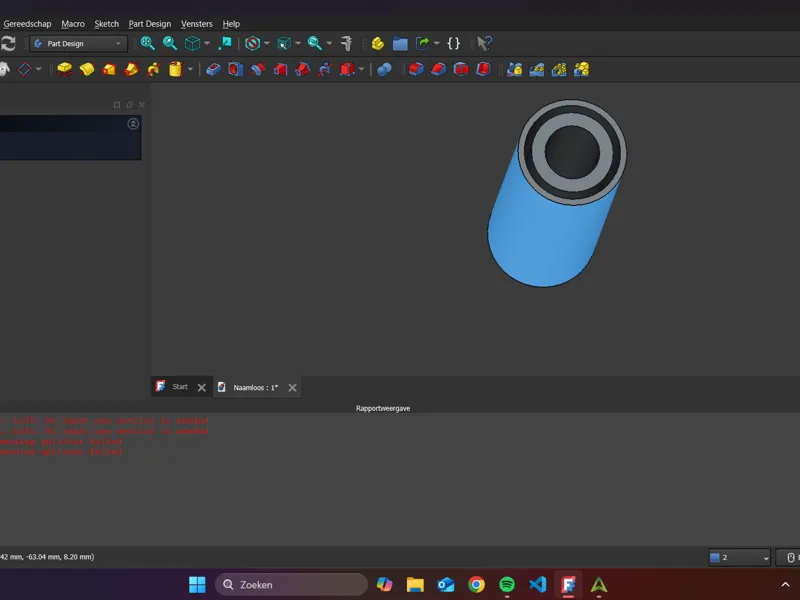Collapse the task panel with the chevron button
This screenshot has width=800, height=600.
133,124
